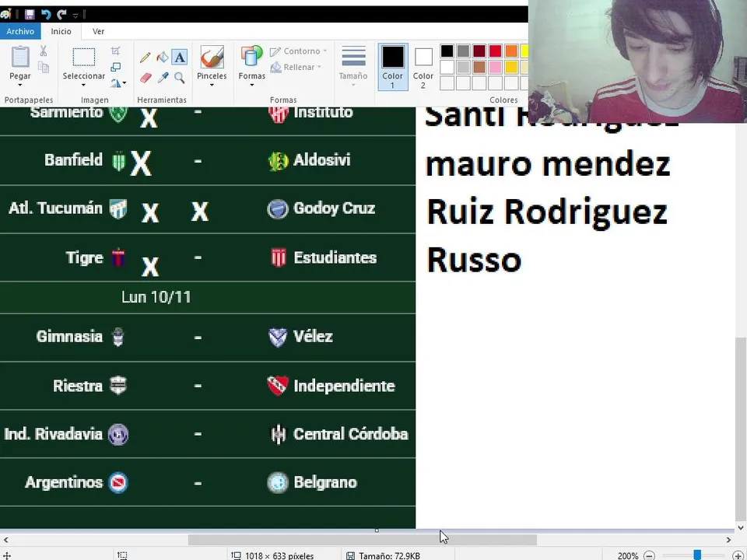Image resolution: width=747 pixels, height=560 pixels.
Task: Click the Cut scissors icon
Action: (x=44, y=51)
